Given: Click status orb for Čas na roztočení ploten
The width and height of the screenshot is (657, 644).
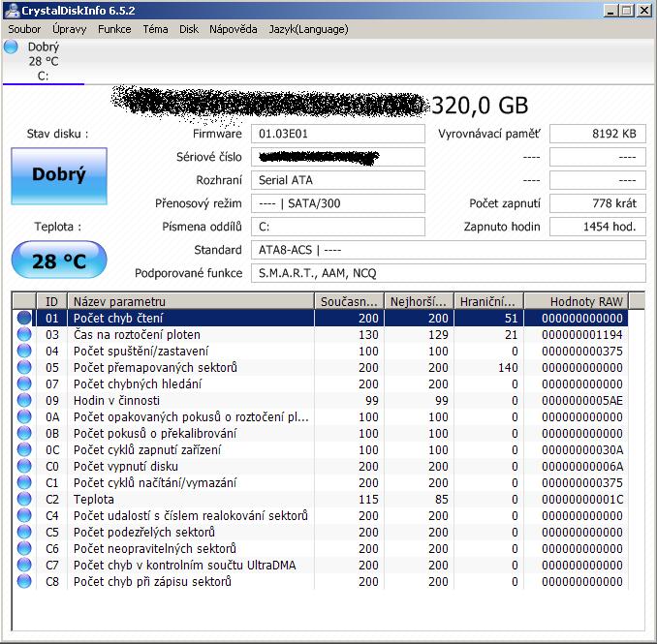Looking at the screenshot, I should coord(24,334).
